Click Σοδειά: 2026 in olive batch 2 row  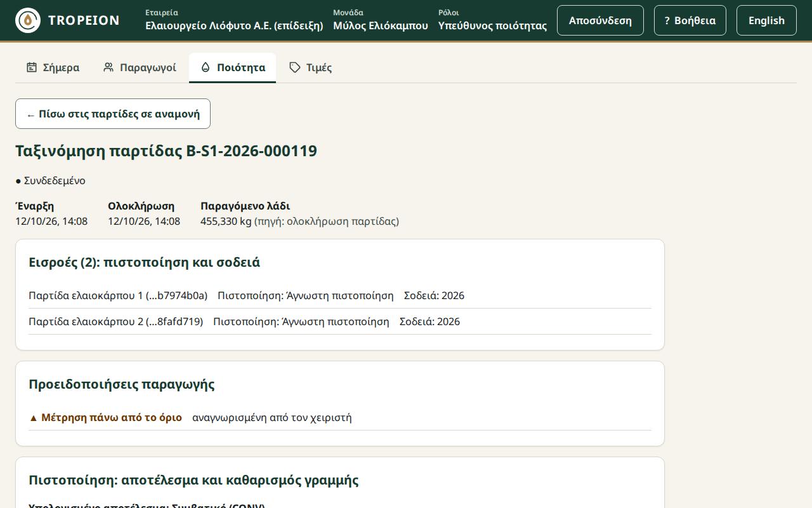pos(429,322)
